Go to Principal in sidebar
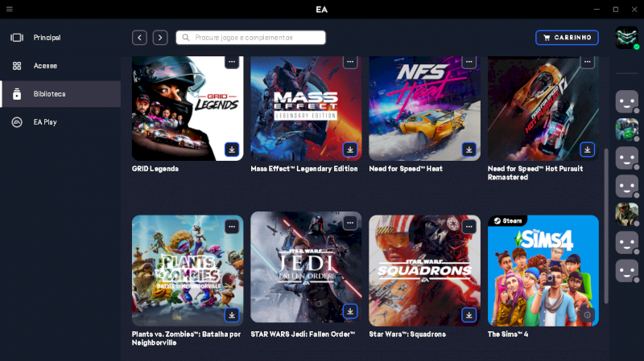The height and width of the screenshot is (361, 644). [60, 38]
